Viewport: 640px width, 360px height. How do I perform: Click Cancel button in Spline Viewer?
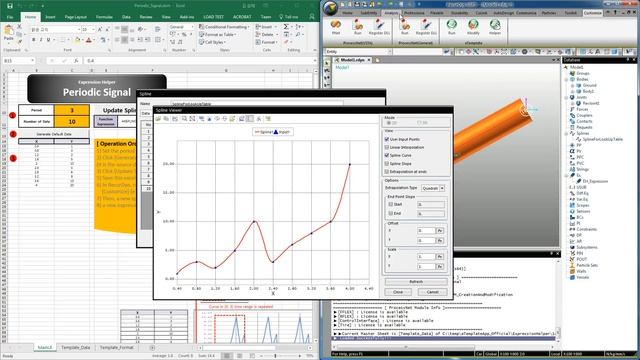point(432,292)
